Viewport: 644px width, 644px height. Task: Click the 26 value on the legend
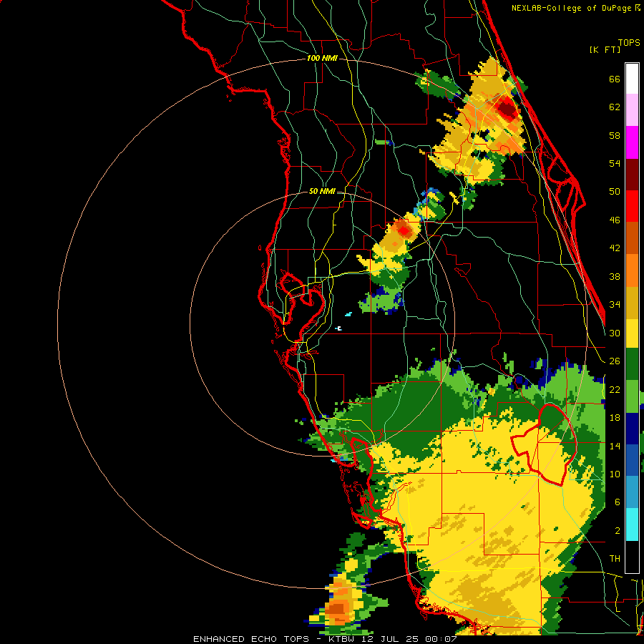coord(615,361)
